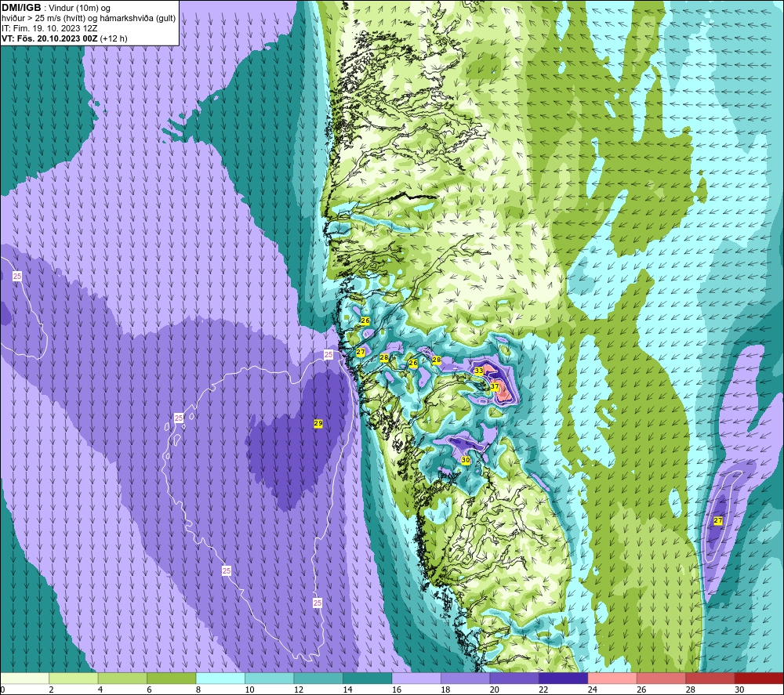This screenshot has height=695, width=784.
Task: Select the 26–28 m/s salmon red legend swatch
Action: point(662,678)
